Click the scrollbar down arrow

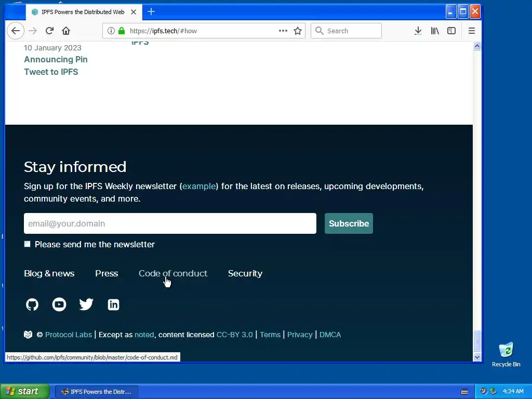click(477, 357)
